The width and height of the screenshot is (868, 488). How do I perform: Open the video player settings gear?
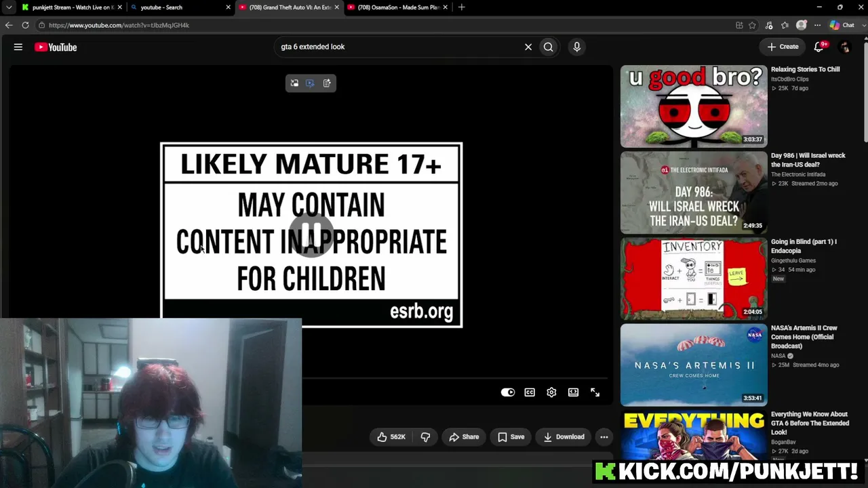click(x=551, y=392)
